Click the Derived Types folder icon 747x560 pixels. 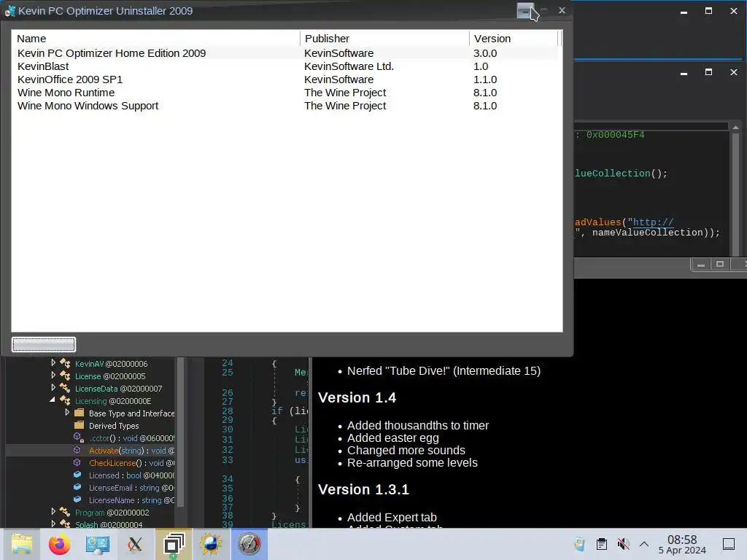79,425
